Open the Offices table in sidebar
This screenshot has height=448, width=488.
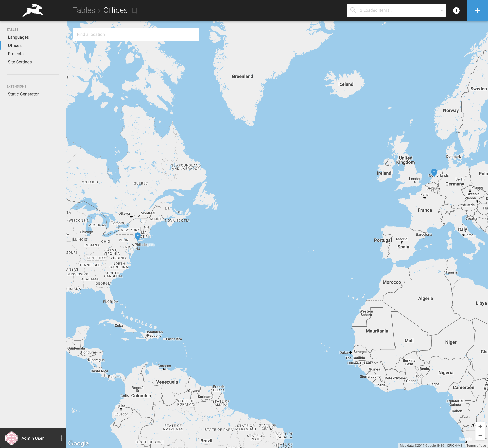(x=15, y=45)
